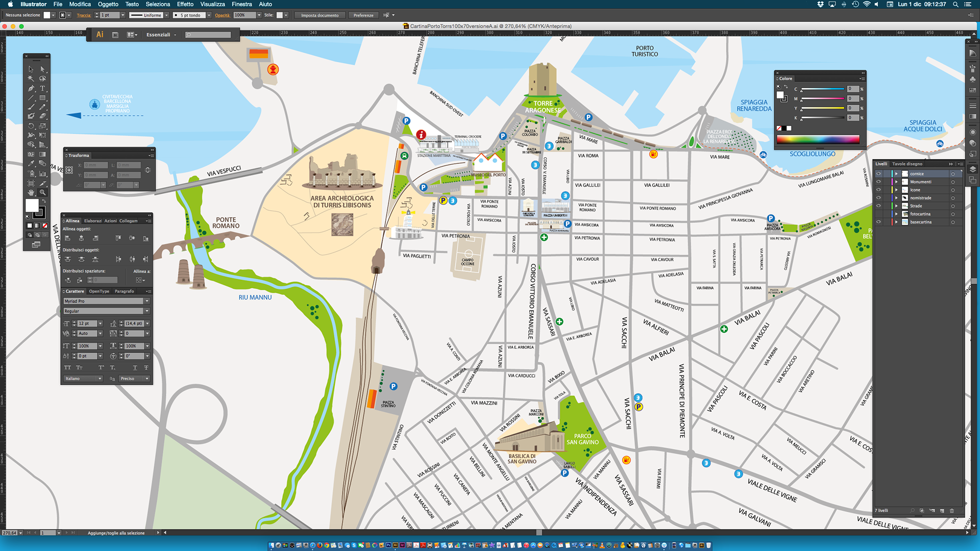The width and height of the screenshot is (980, 551).
Task: Select the Magic Wand tool
Action: [31, 79]
